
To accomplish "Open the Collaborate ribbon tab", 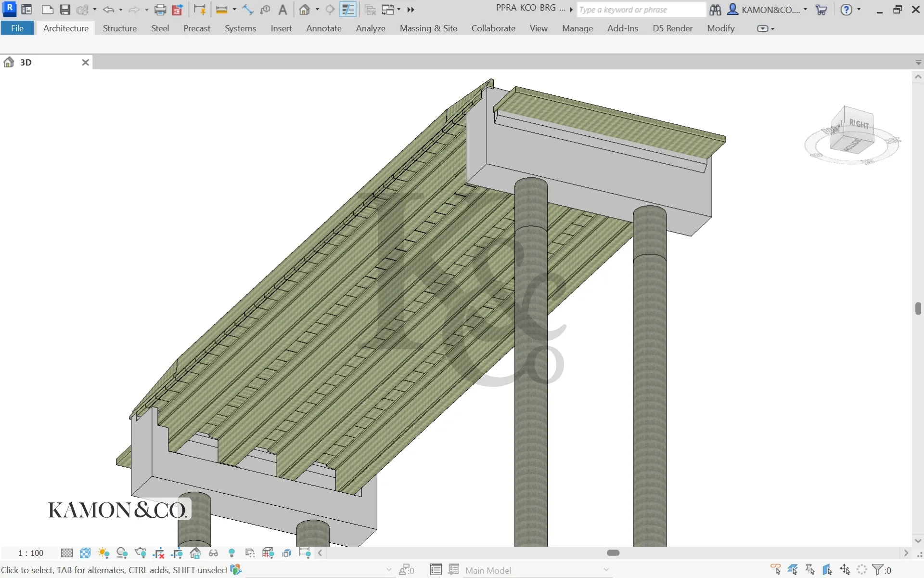I will [493, 28].
